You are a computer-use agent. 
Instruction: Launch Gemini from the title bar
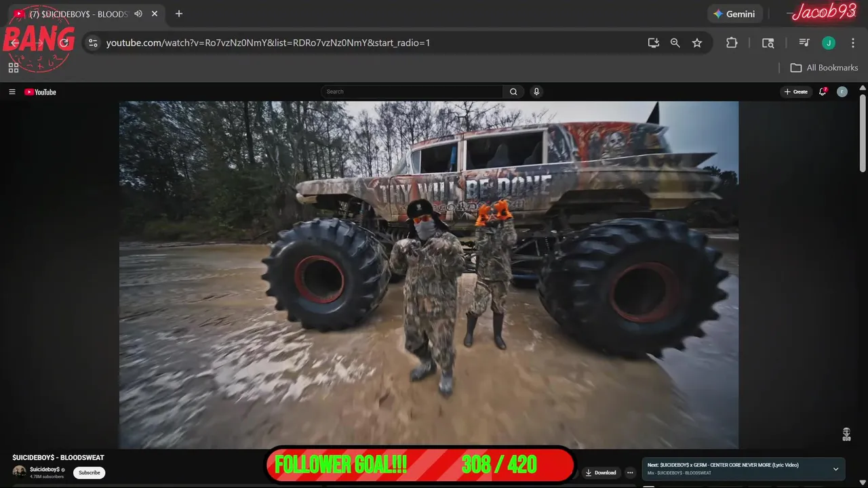point(734,14)
